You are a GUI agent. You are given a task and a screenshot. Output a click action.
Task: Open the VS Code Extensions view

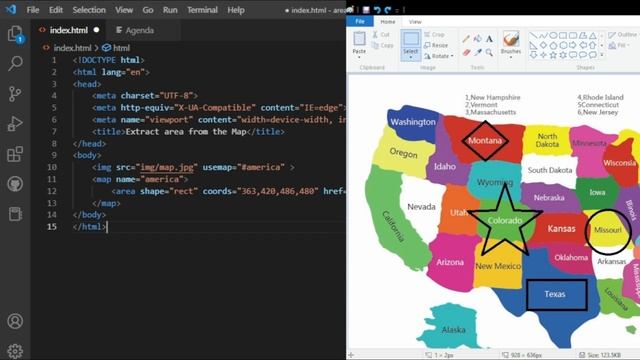[x=15, y=154]
